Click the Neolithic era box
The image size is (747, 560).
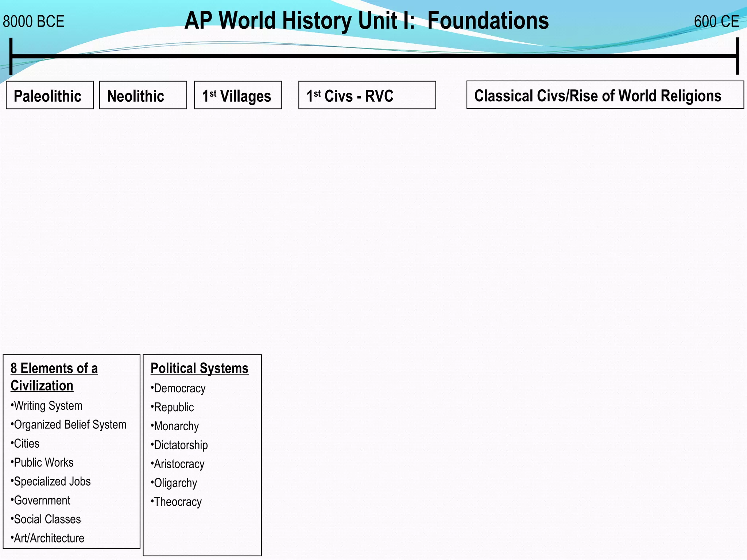(x=143, y=95)
